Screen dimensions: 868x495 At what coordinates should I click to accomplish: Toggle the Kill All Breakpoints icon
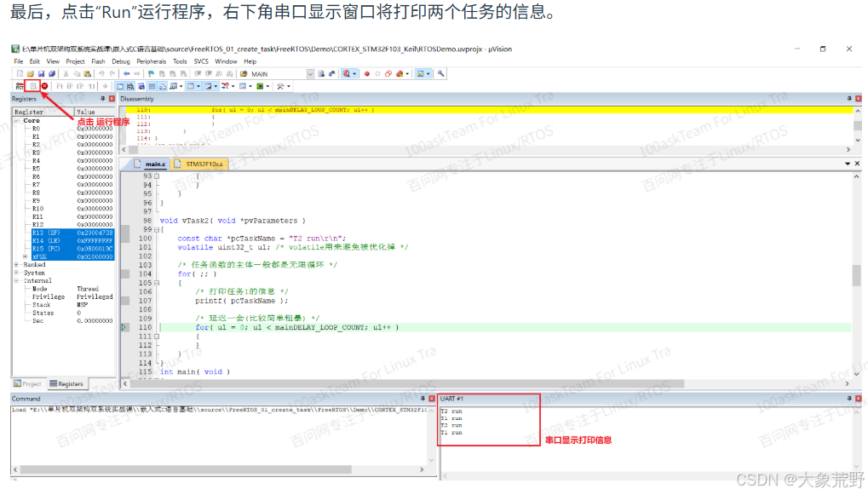[399, 73]
